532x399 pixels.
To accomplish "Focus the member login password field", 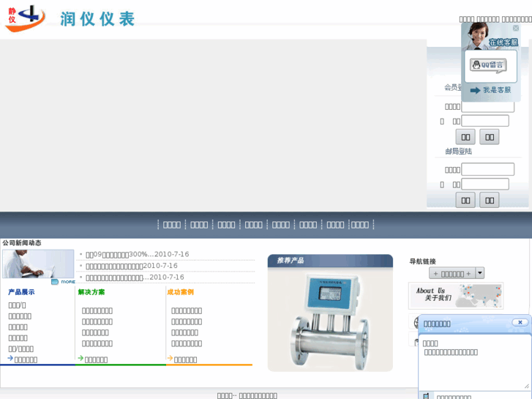I will 485,121.
